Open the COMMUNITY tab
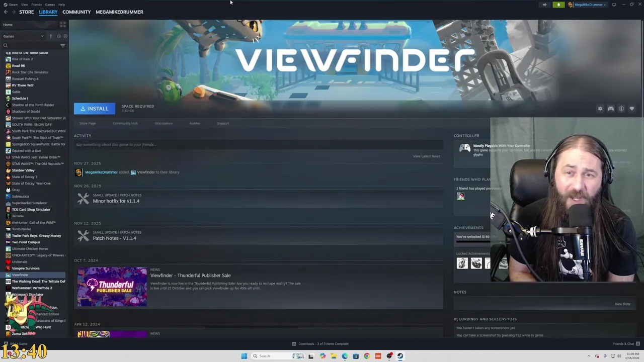This screenshot has width=644, height=362. tap(76, 12)
